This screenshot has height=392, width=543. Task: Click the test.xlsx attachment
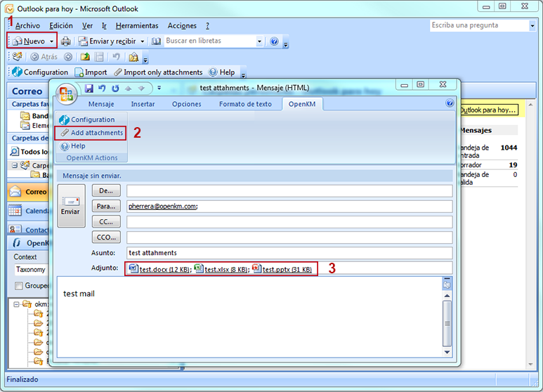click(222, 269)
